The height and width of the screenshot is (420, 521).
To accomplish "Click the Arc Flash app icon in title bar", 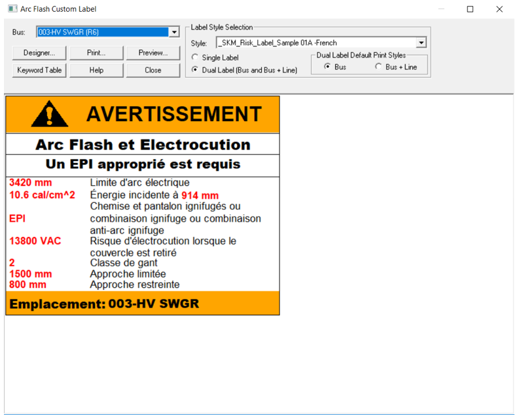I will click(x=12, y=9).
